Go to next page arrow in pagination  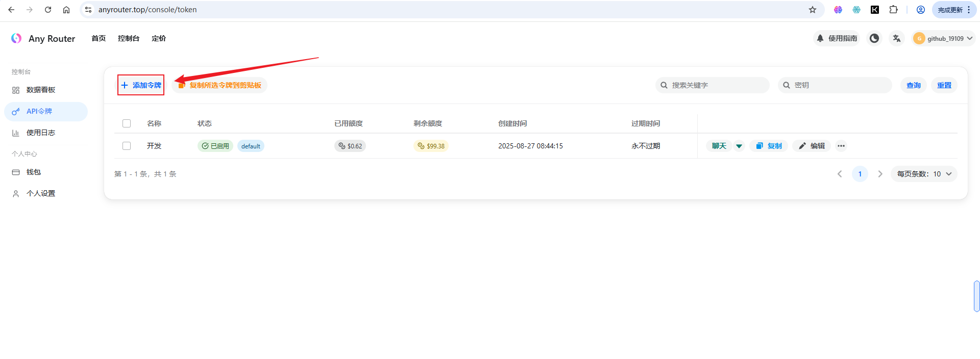point(880,174)
